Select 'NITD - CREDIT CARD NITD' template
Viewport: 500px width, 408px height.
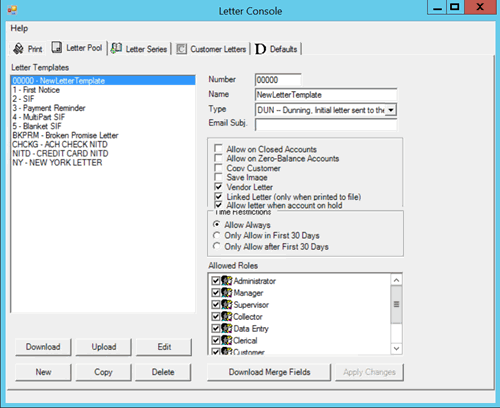point(103,153)
